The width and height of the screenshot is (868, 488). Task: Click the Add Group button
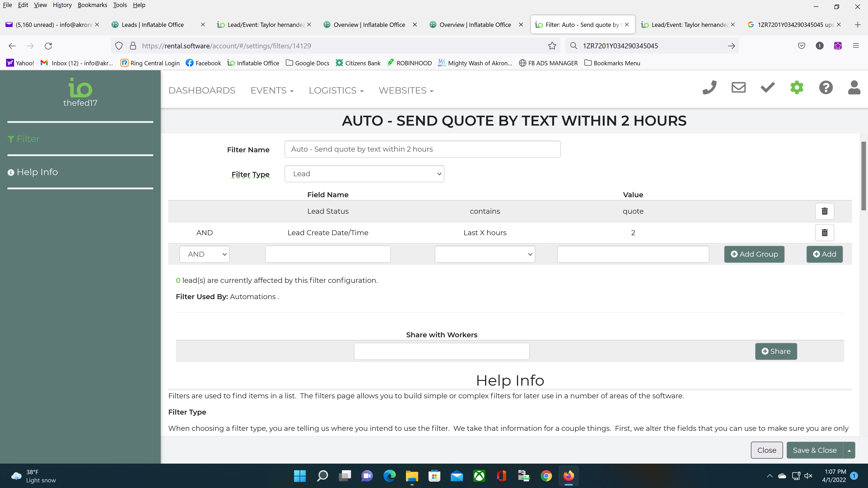pos(754,254)
